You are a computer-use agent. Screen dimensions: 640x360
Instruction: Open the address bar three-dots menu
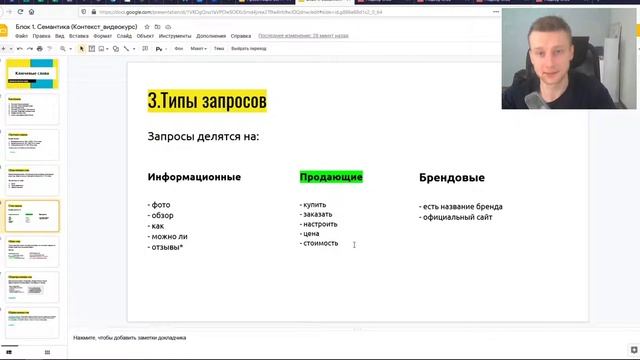(496, 12)
